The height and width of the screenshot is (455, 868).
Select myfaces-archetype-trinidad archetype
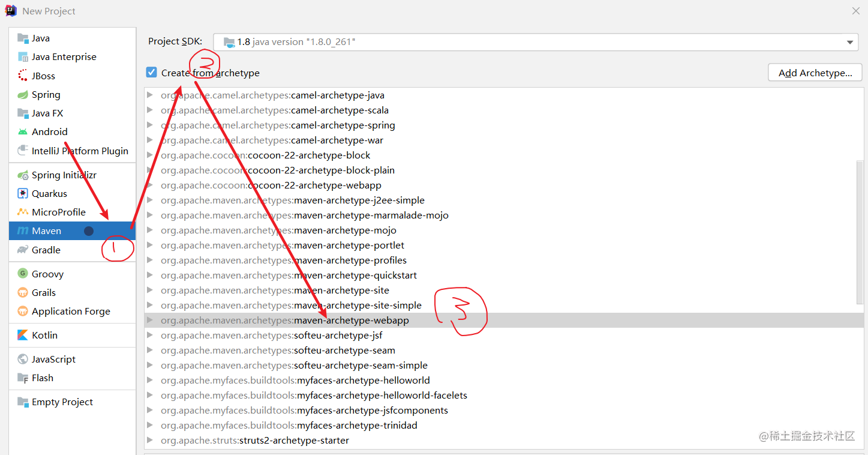(289, 426)
